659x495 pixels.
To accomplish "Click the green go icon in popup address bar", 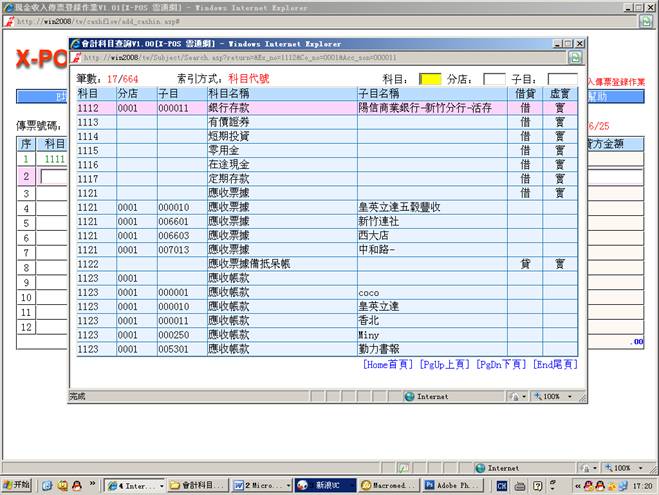I will [576, 58].
